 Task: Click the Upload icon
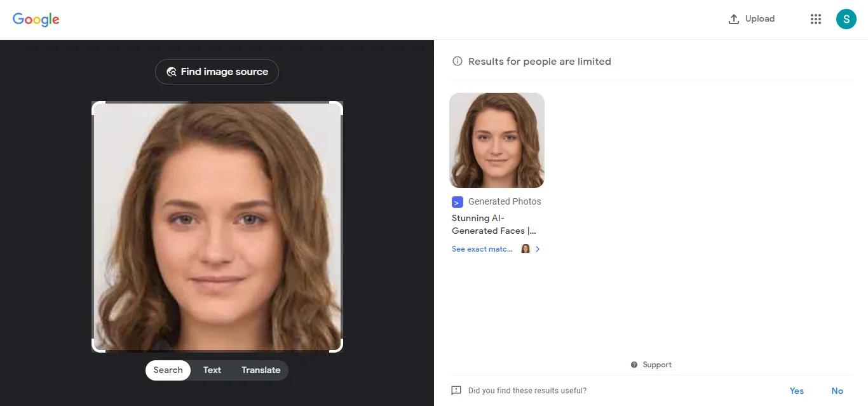pos(734,18)
